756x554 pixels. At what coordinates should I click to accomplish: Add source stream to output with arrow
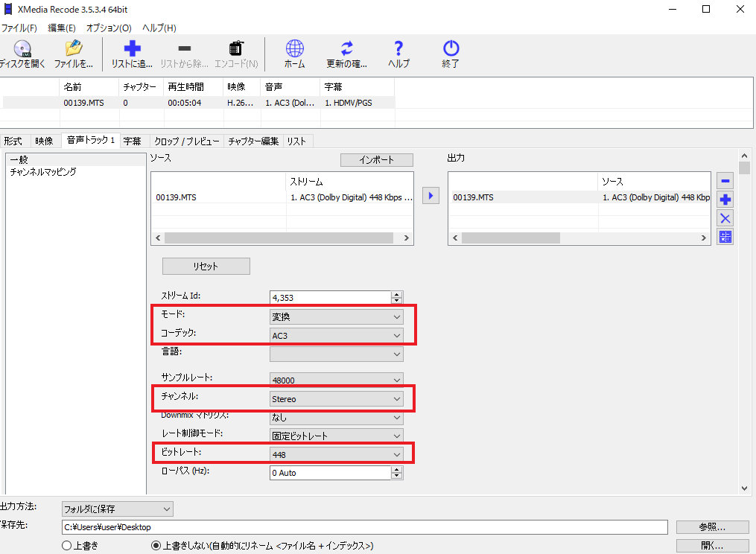(431, 196)
